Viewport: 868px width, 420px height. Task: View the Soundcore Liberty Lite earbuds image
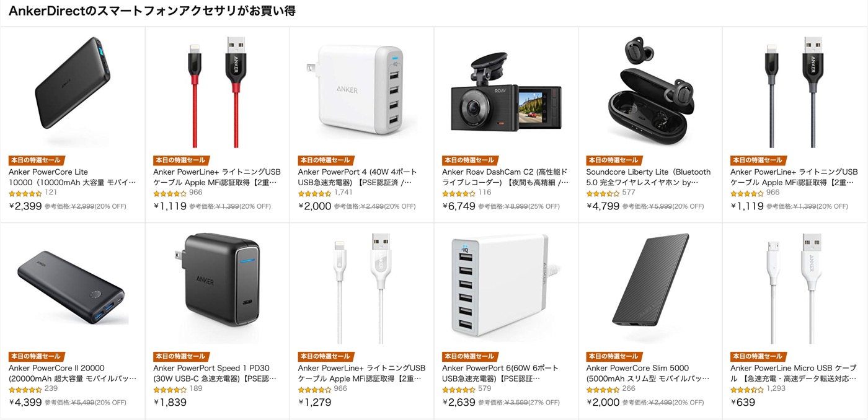(x=649, y=92)
